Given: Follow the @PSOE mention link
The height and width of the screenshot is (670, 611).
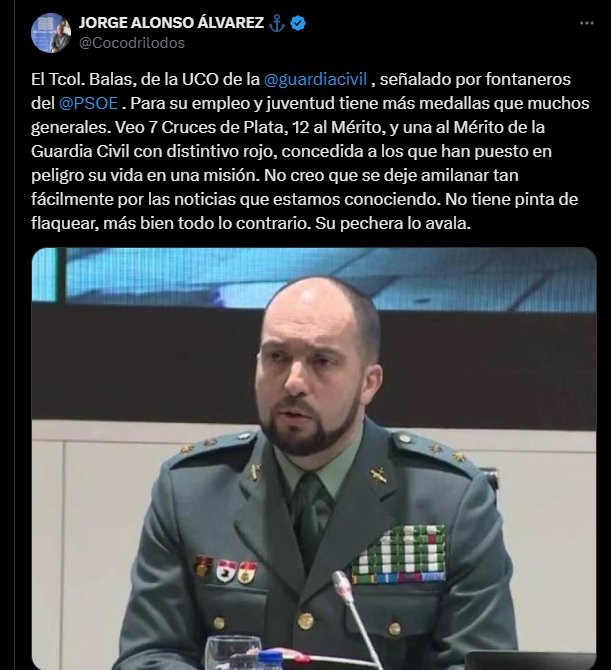Looking at the screenshot, I should click(x=88, y=103).
